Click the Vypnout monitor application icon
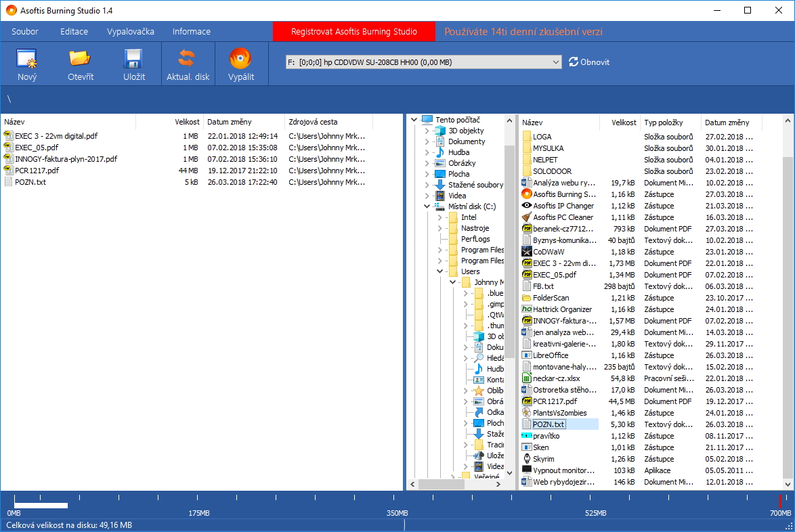 (527, 470)
